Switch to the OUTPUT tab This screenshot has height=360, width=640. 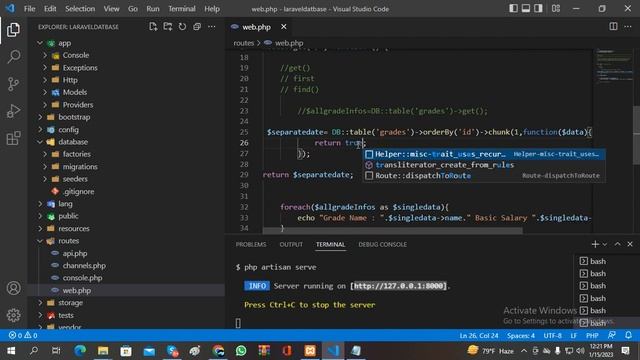[x=291, y=244]
